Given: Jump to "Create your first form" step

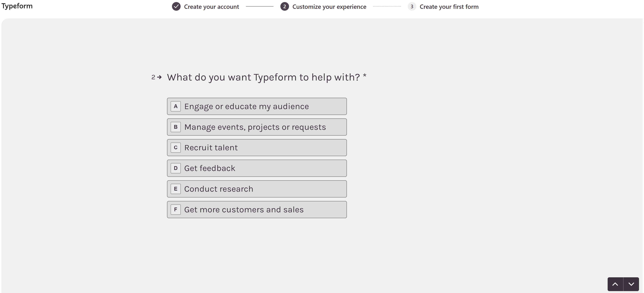Looking at the screenshot, I should [x=449, y=7].
